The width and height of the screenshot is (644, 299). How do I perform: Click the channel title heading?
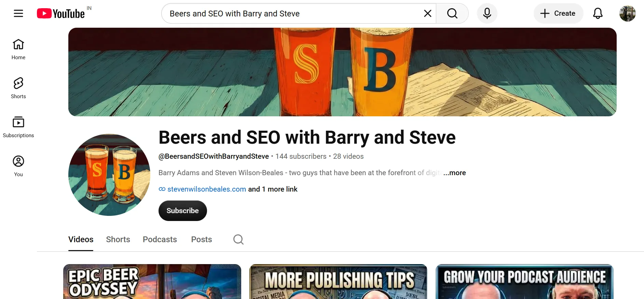307,137
